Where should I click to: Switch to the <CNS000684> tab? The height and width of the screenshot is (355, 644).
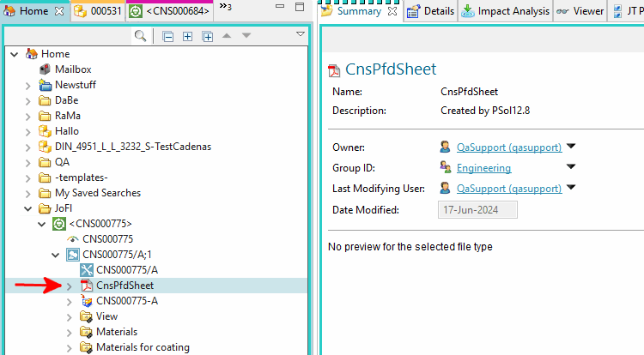170,11
